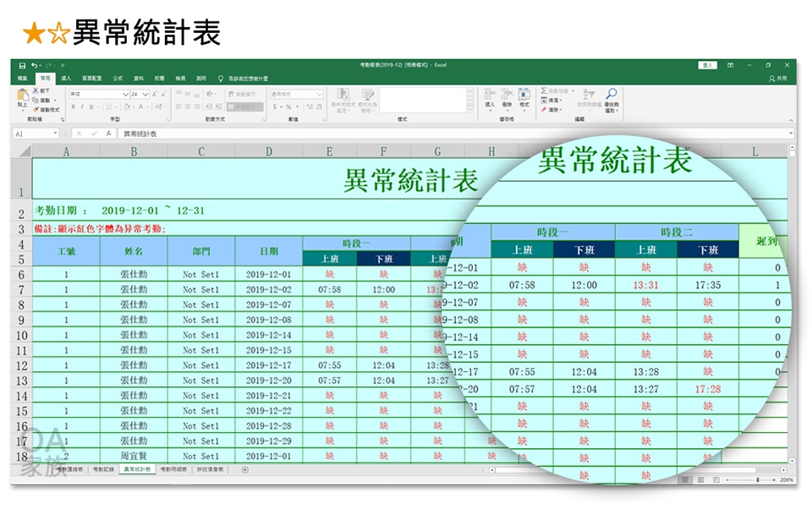Switch to the 考勤明細表 sheet tab
812x520 pixels.
coord(175,468)
